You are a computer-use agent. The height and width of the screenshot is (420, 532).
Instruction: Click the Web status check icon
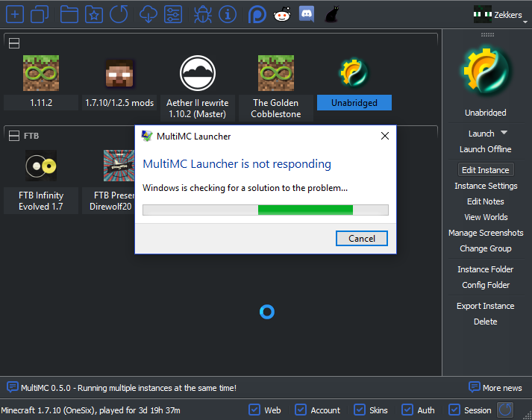(x=254, y=410)
